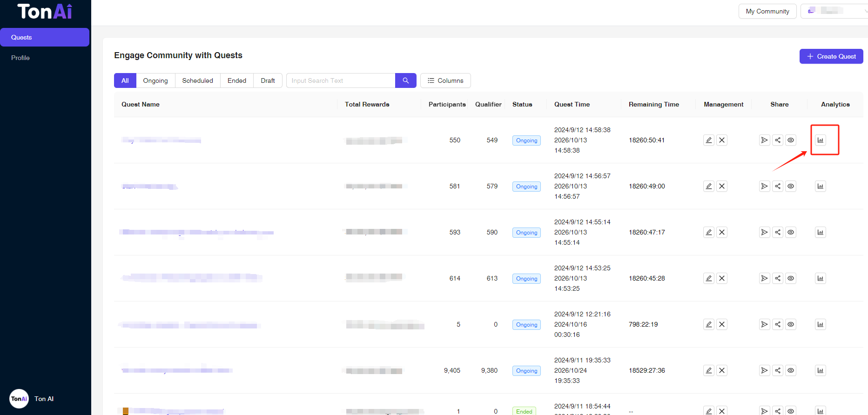Click the eye icon for the 5-participant quest

(x=790, y=324)
